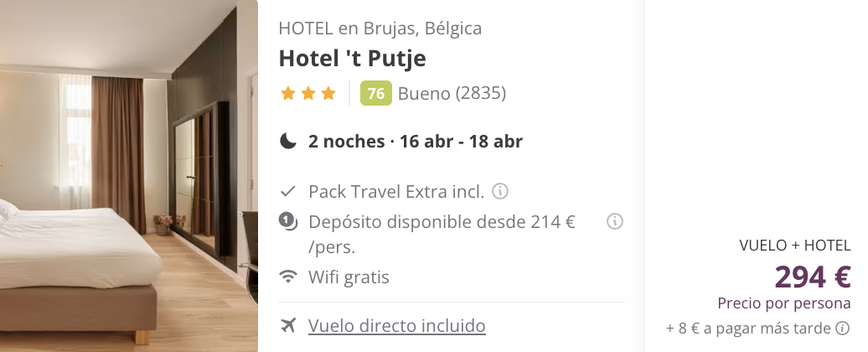Click the Pack Travel Extra info icon

500,191
